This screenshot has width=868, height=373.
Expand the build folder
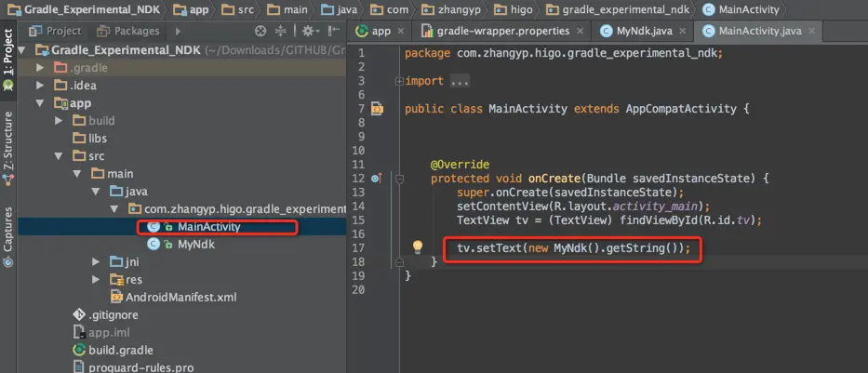(x=58, y=121)
